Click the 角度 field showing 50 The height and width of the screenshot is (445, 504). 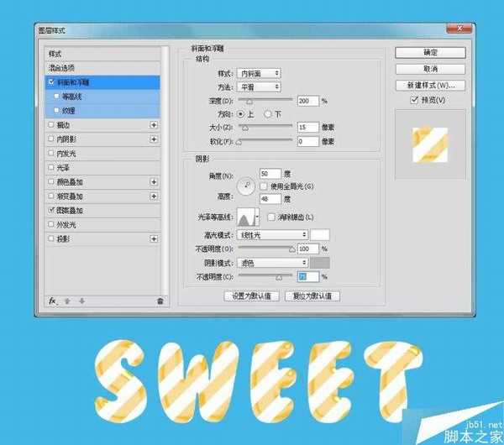click(x=270, y=174)
